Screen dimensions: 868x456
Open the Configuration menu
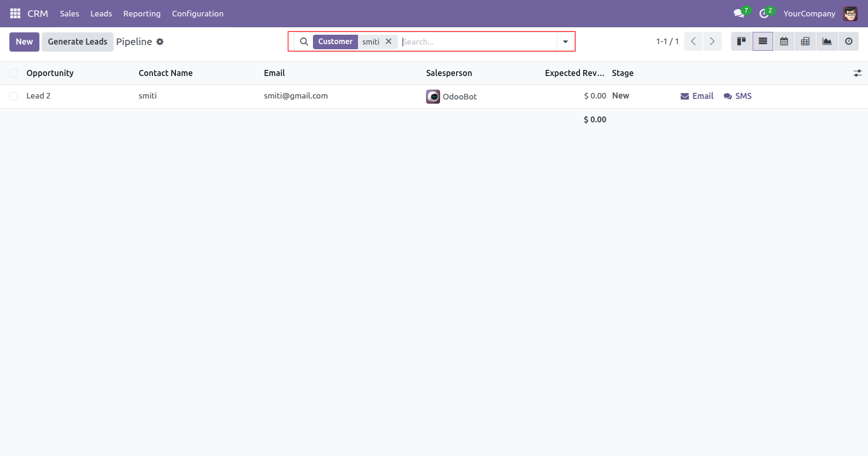pyautogui.click(x=198, y=14)
